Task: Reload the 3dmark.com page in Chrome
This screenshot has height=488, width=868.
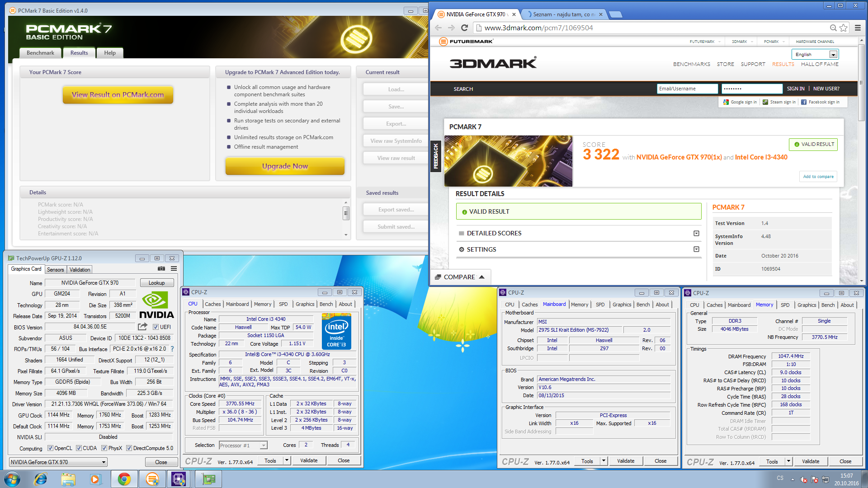Action: coord(464,28)
